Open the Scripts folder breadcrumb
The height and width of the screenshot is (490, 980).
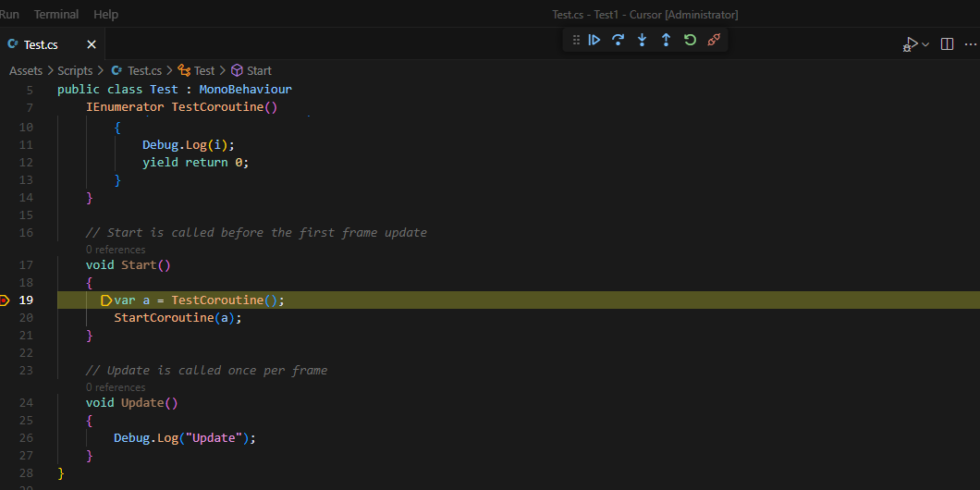pos(75,70)
